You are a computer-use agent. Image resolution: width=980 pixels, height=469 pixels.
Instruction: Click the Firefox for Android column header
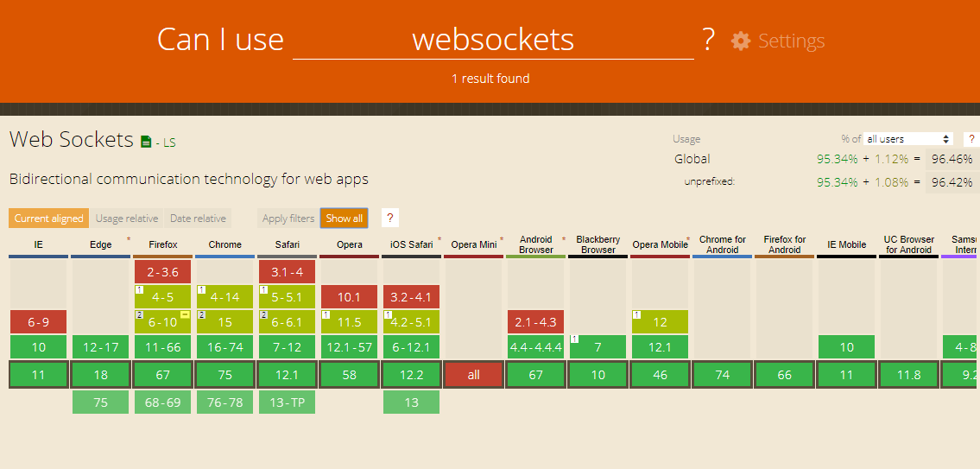click(x=784, y=244)
